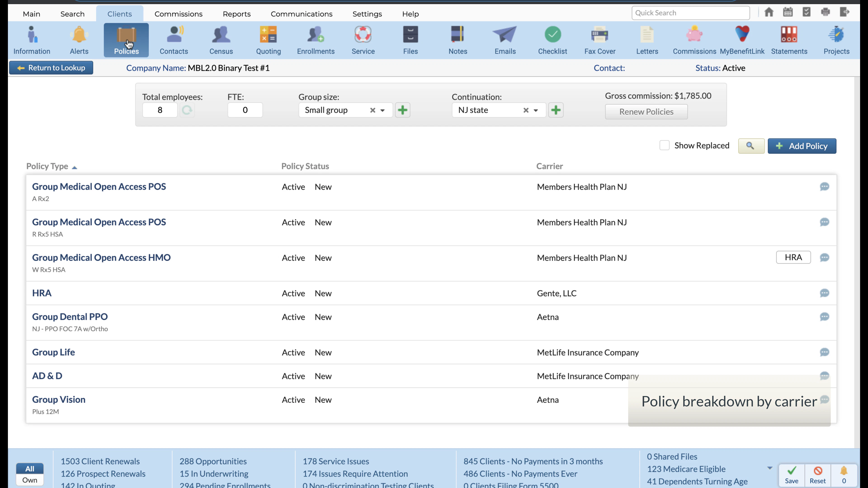Open the Enrollments section
Screen dimensions: 868x488
pyautogui.click(x=315, y=40)
